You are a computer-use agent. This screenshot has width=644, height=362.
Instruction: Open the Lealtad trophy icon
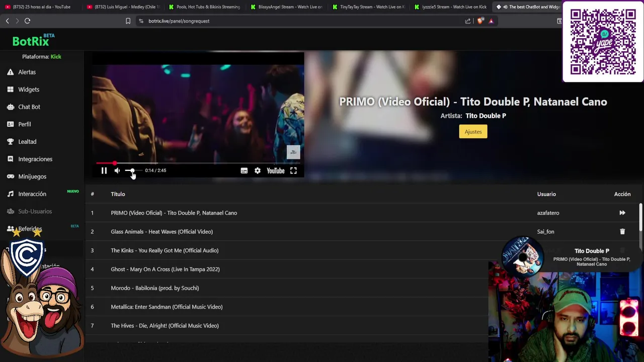[10, 142]
